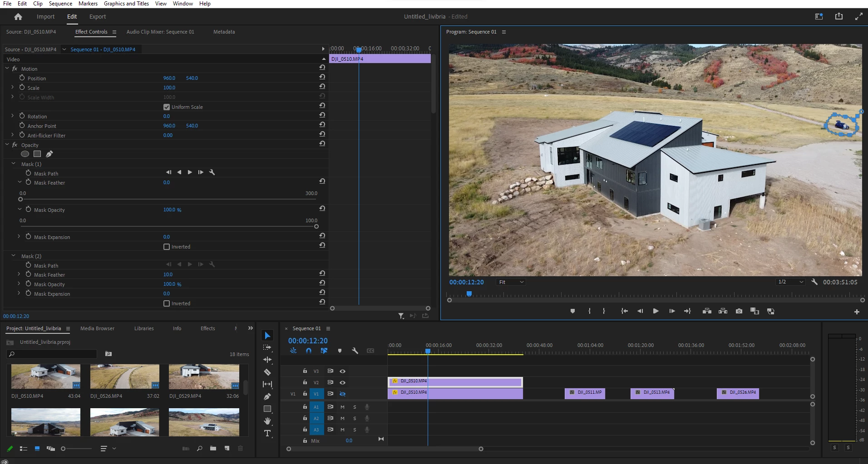Toggle V2 track output eye icon
Screen dimensions: 868x464
point(343,382)
